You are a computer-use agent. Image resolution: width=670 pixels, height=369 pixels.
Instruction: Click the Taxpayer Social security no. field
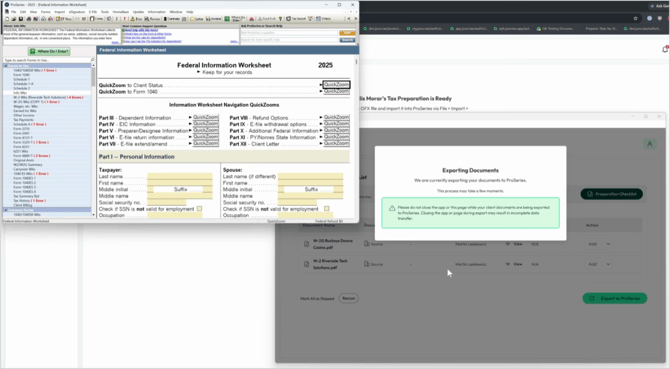pos(167,202)
